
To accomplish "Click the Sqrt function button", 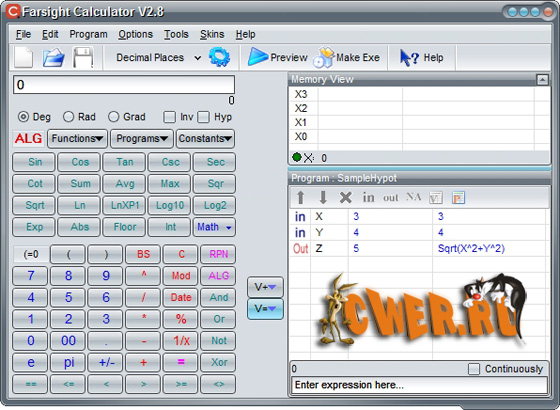I will coord(34,205).
